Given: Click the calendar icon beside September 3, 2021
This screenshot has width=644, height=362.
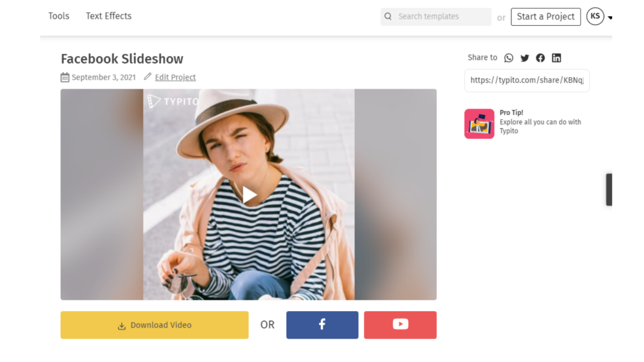Looking at the screenshot, I should pos(65,77).
